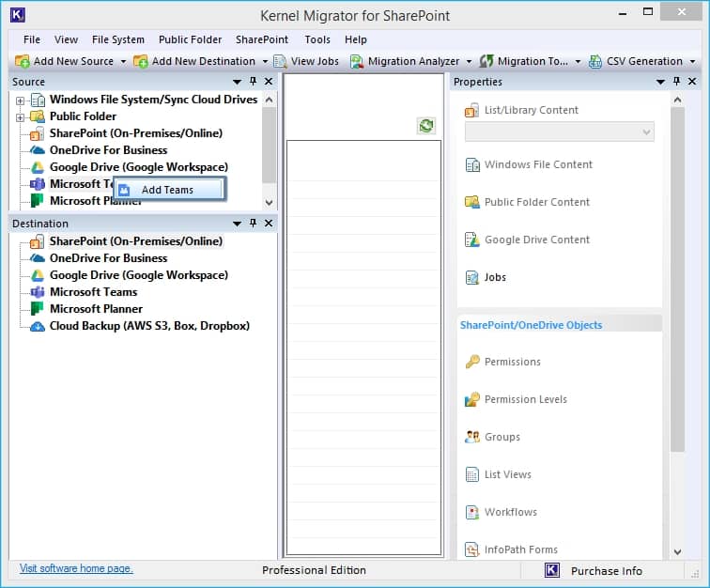The width and height of the screenshot is (710, 588).
Task: Click the Permissions key icon
Action: click(x=472, y=362)
